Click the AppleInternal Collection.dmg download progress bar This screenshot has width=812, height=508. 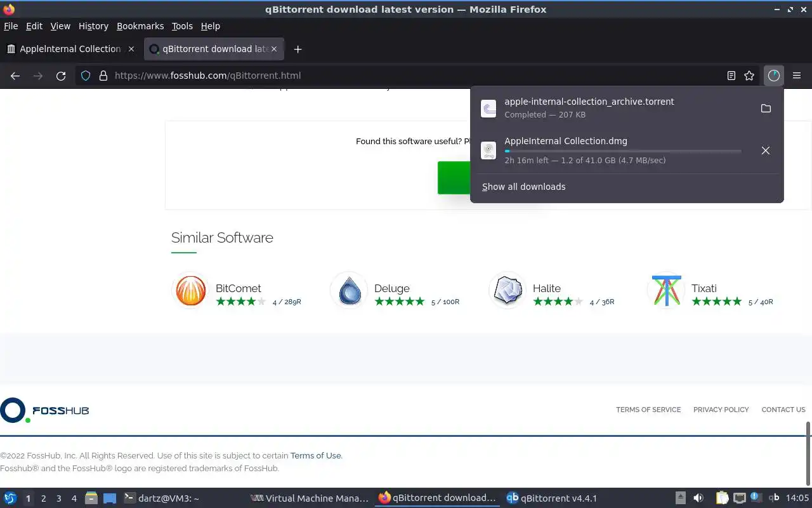623,151
